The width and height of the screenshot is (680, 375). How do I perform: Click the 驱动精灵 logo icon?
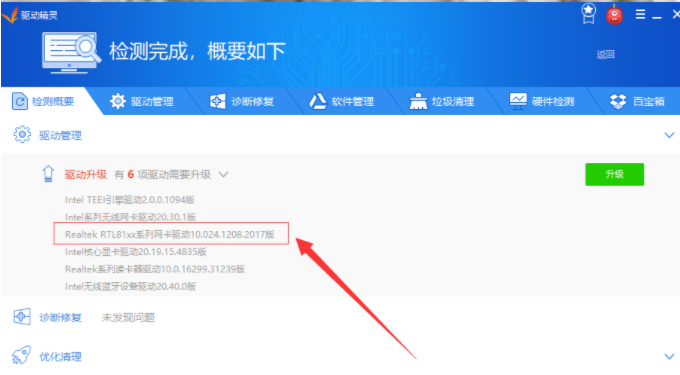click(x=10, y=16)
